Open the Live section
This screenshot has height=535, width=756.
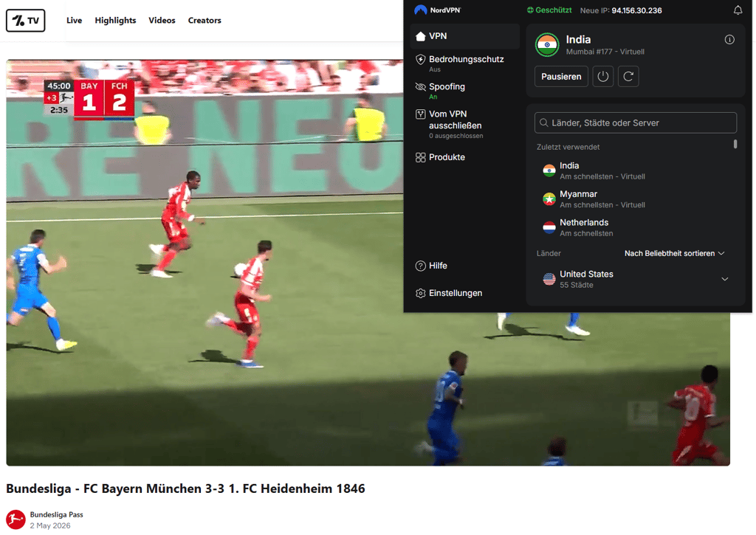tap(75, 20)
